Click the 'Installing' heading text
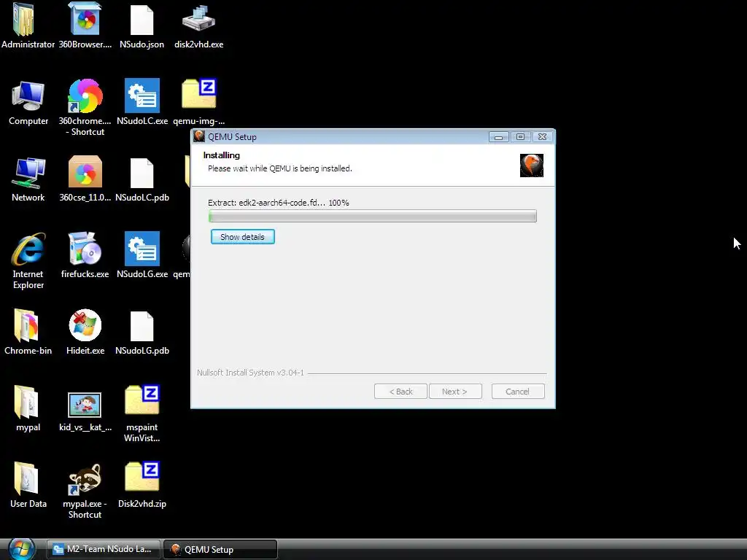 pos(221,155)
